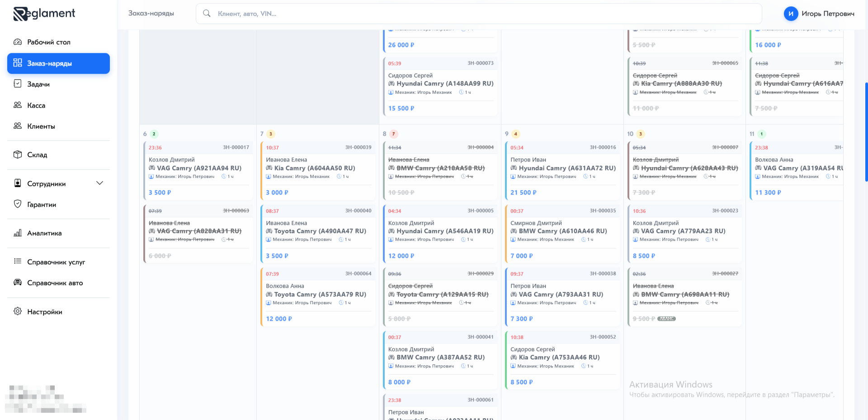Click Сидоров Сергей in order ЗН-000073
Screen dimensions: 868x420
410,76
